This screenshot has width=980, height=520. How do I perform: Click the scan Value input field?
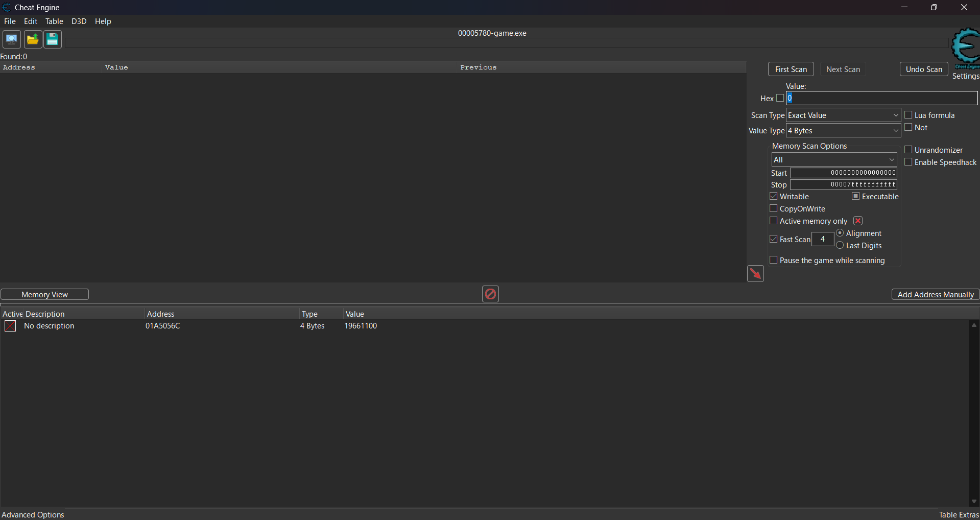881,98
